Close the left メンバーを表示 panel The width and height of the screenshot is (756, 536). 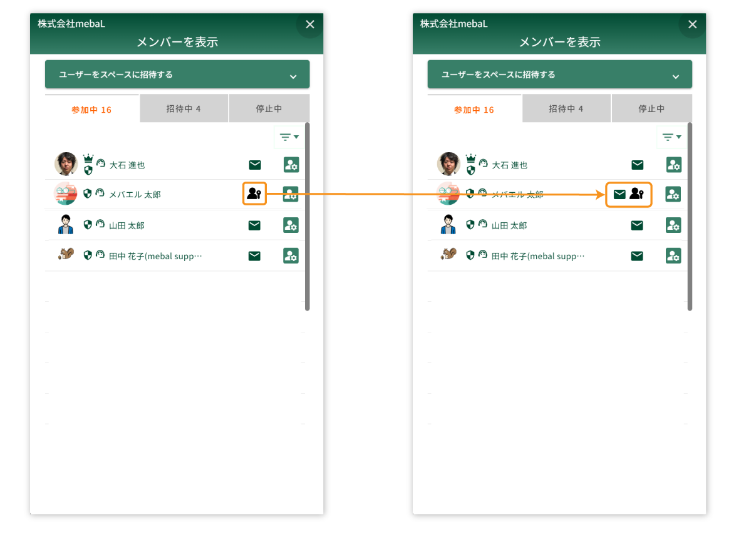[309, 24]
